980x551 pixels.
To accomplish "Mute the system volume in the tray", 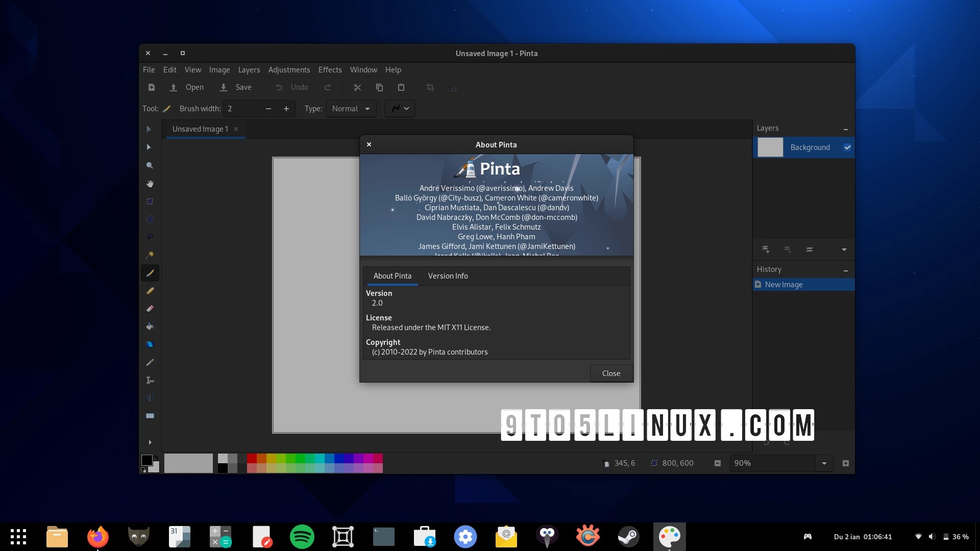I will pyautogui.click(x=933, y=536).
